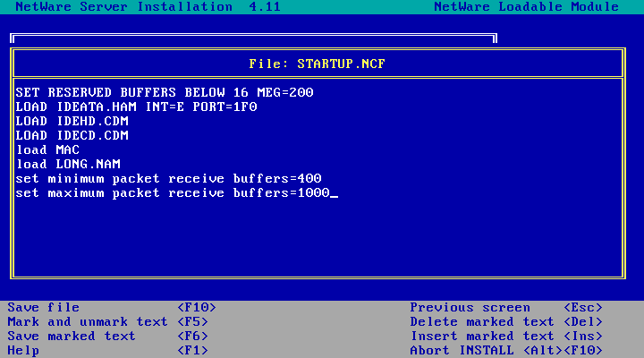Click the 'load LONG.NAM' line
Image resolution: width=644 pixels, height=358 pixels.
68,165
